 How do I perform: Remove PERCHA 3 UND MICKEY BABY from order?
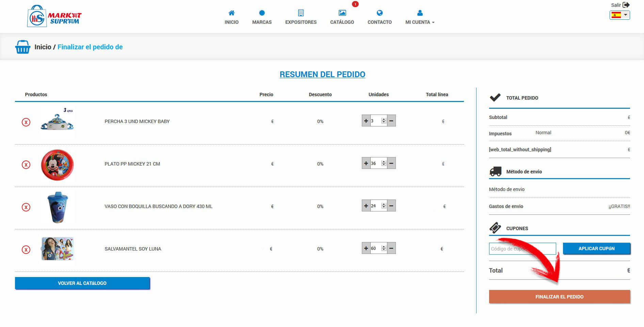pos(26,122)
